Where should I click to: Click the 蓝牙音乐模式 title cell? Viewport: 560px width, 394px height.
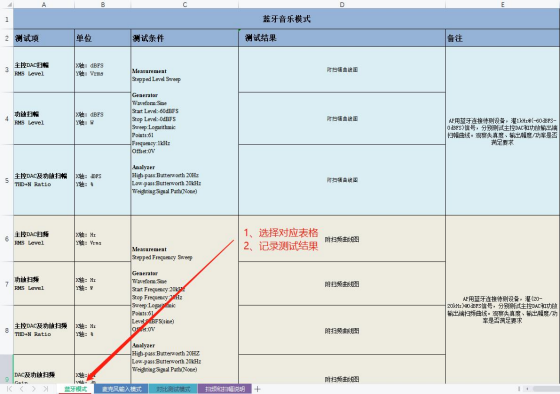coord(286,19)
